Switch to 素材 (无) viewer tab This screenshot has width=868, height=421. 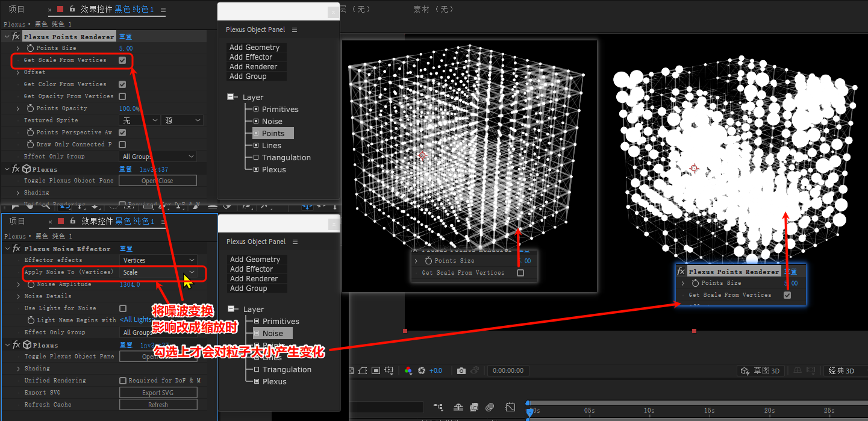[434, 9]
